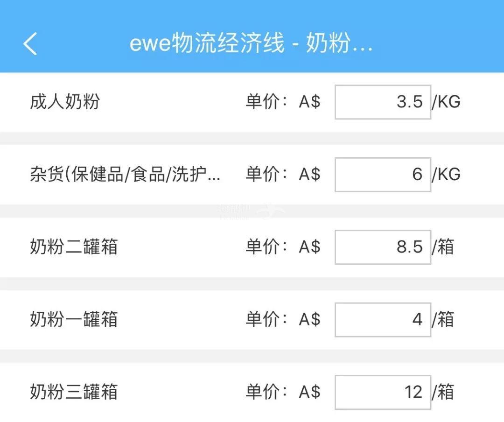The image size is (504, 422).
Task: Click the /KG unit in 杂货 row
Action: (446, 175)
